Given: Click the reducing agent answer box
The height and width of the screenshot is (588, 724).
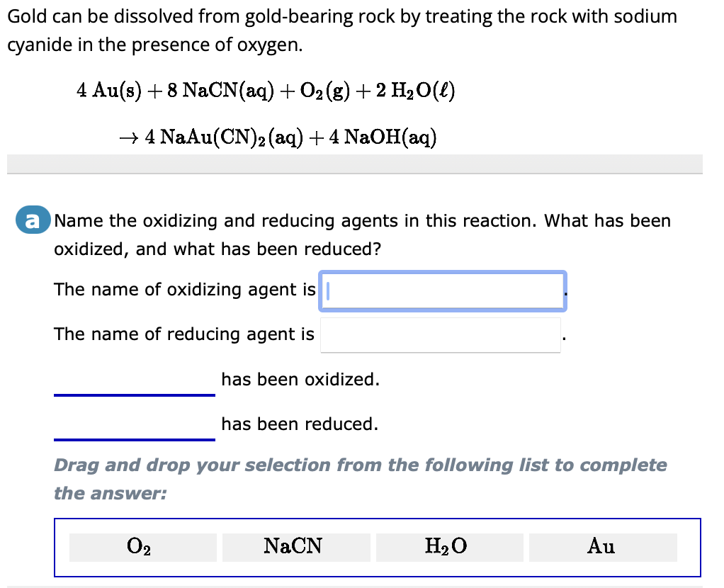Looking at the screenshot, I should coord(440,334).
